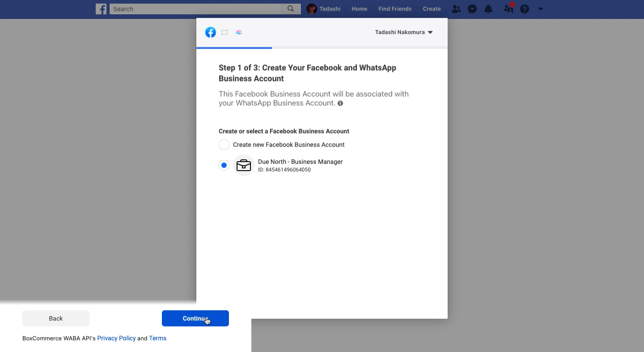Click the Facebook logo in top bar

tap(101, 9)
